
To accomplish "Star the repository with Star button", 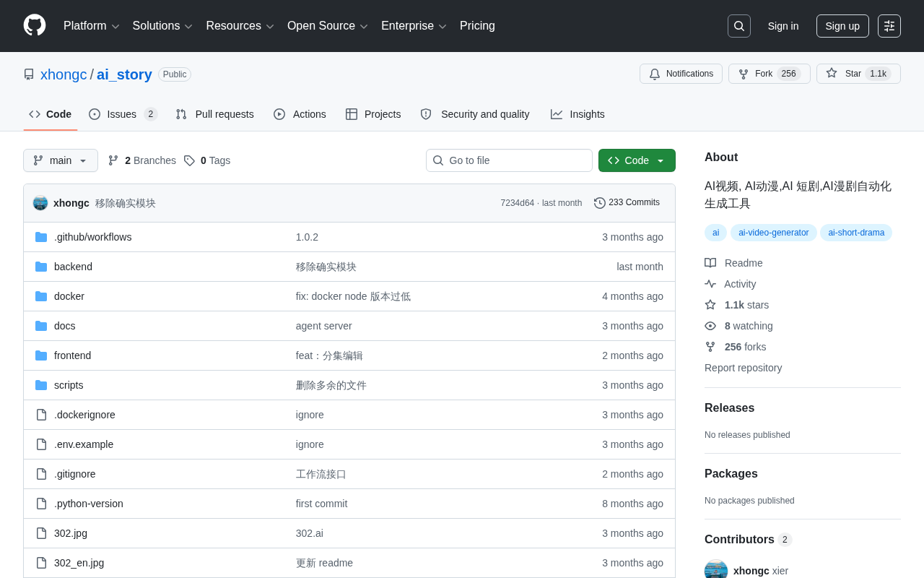I will (858, 74).
